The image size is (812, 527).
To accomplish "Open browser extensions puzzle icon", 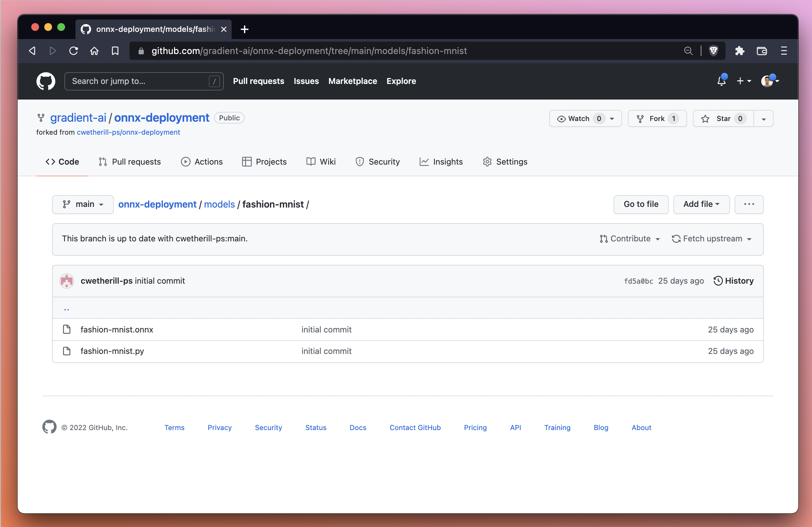I will point(739,51).
